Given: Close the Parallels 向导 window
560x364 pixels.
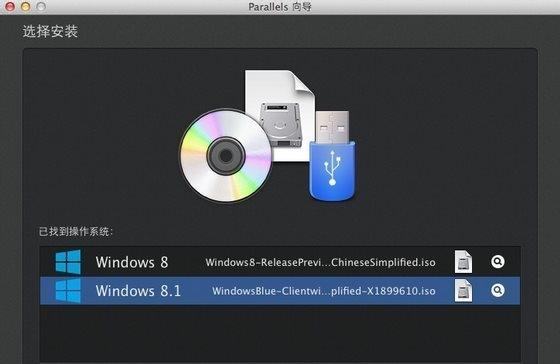Looking at the screenshot, I should [x=10, y=6].
